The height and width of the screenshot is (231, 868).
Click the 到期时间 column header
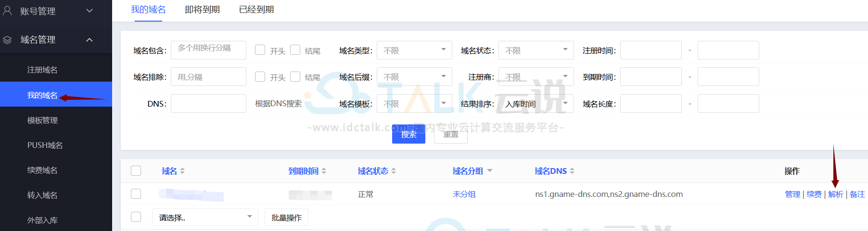(x=304, y=171)
